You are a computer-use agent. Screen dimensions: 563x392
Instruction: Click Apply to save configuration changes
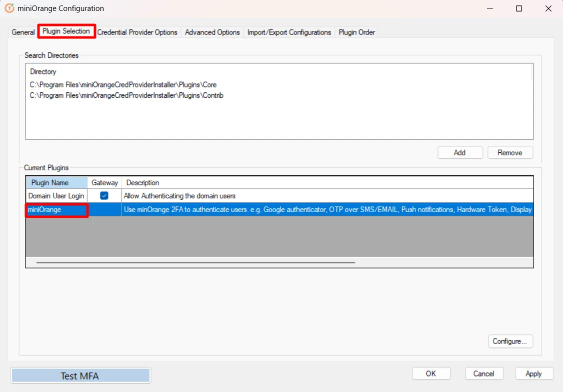tap(533, 373)
